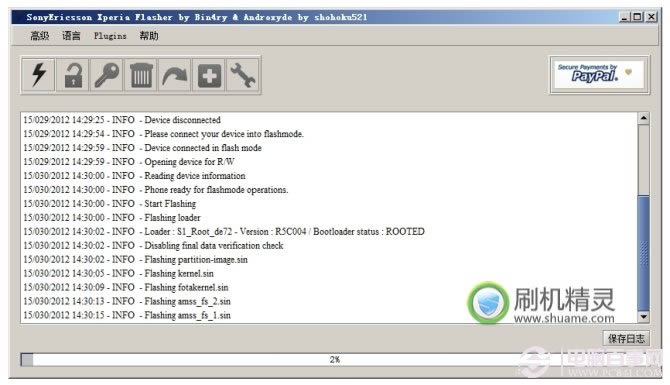Click the log scrollbar up arrow
This screenshot has height=385, width=670.
click(x=644, y=118)
